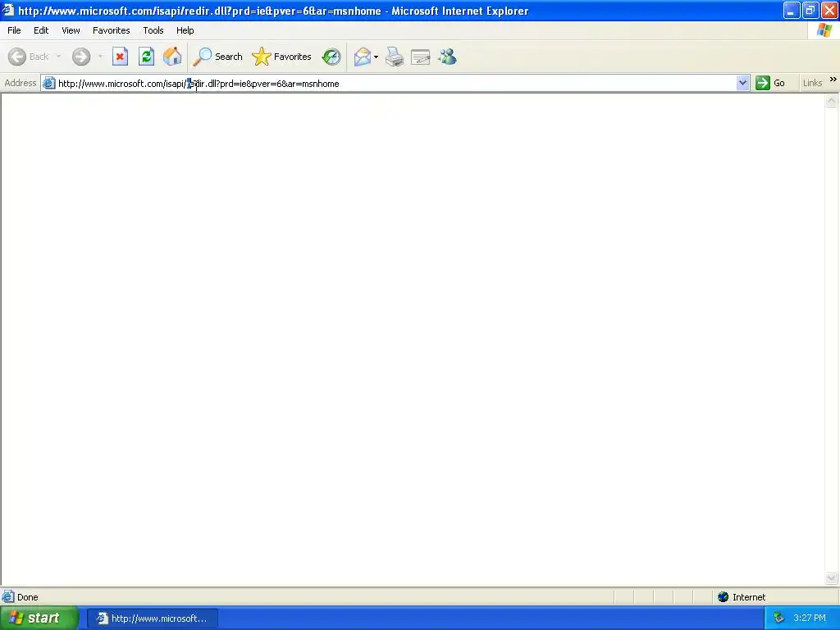Click the page icon in the address bar

click(x=48, y=83)
